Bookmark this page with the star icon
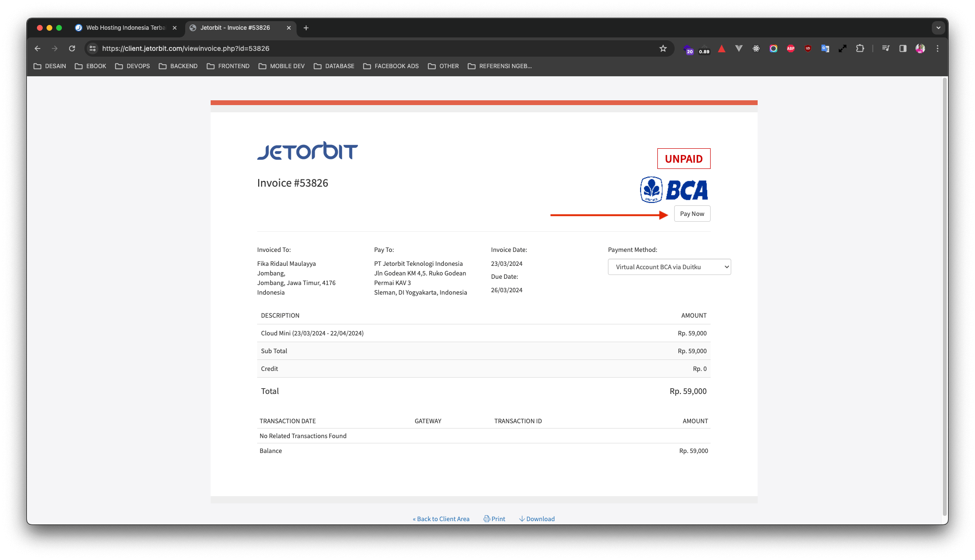This screenshot has width=975, height=560. click(x=663, y=48)
